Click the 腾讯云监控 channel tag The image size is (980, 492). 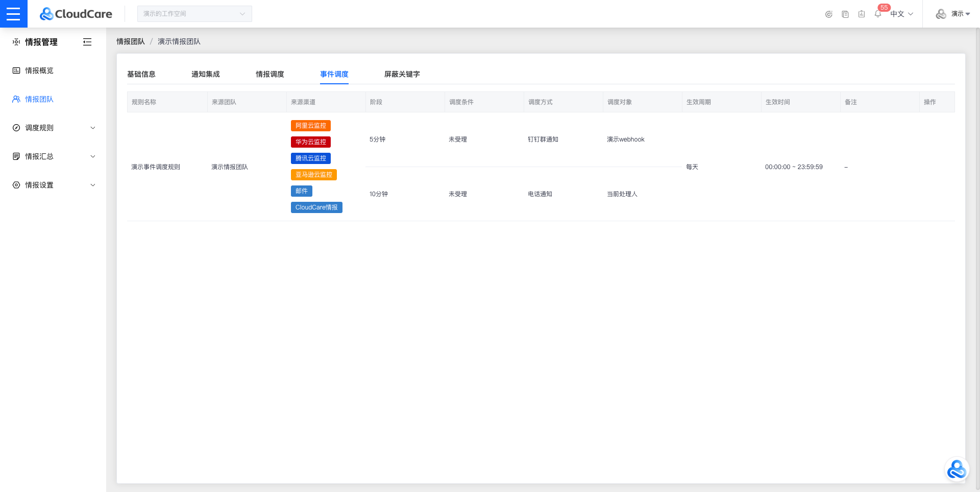(x=311, y=158)
